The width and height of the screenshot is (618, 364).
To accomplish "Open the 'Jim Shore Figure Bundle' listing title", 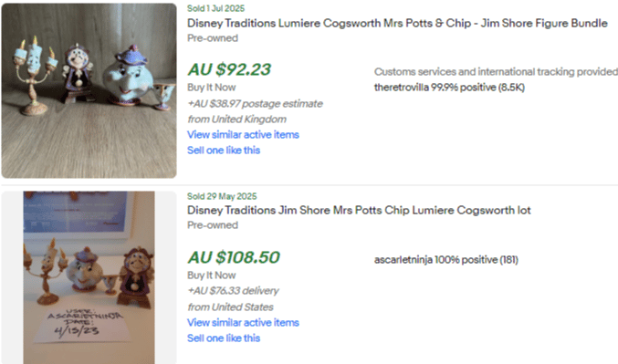I will (397, 23).
